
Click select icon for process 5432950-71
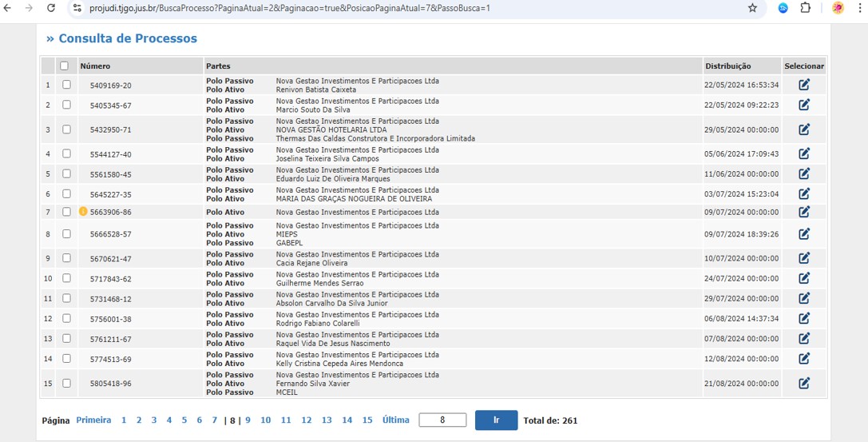point(804,129)
